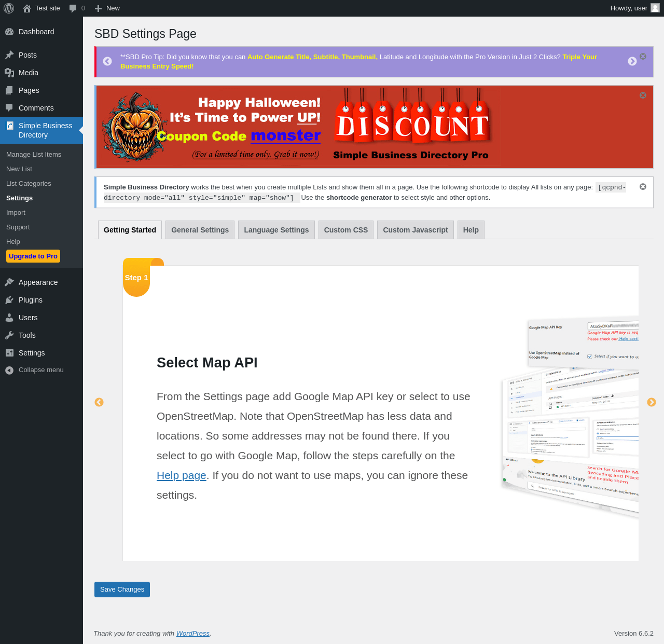Switch to the General Settings tab
The height and width of the screenshot is (644, 664).
point(200,230)
